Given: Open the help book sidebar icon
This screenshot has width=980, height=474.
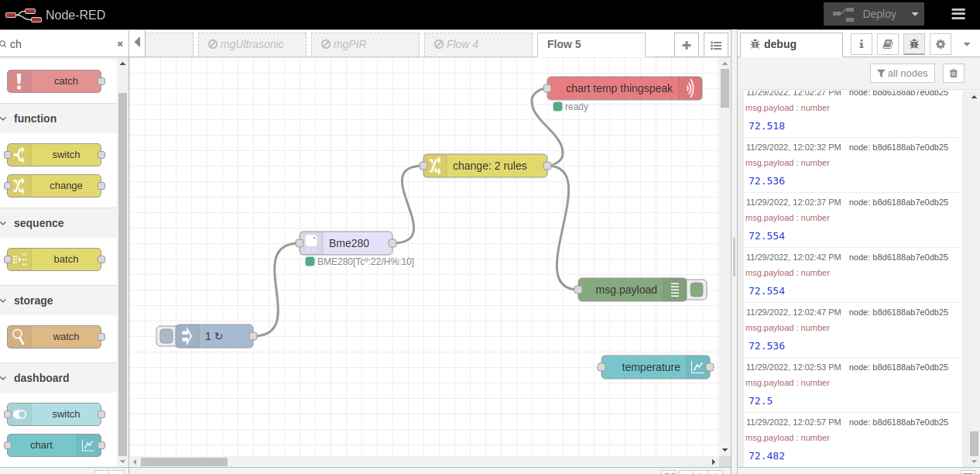Looking at the screenshot, I should point(888,44).
